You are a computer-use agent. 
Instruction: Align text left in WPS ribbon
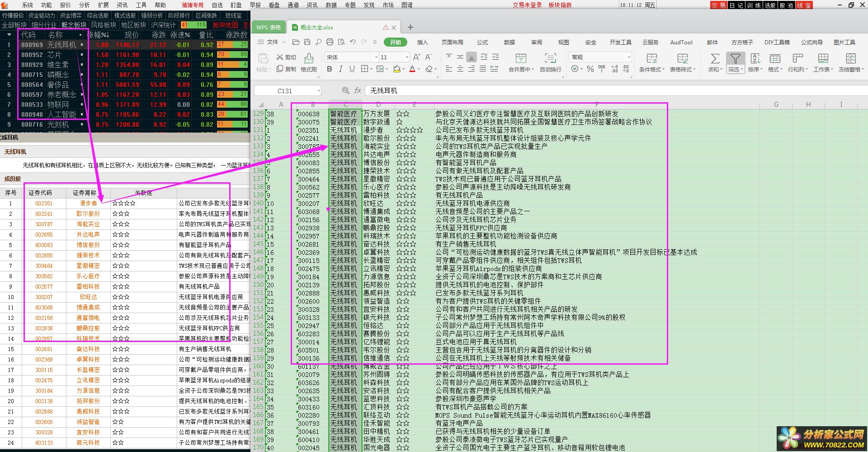coord(449,69)
